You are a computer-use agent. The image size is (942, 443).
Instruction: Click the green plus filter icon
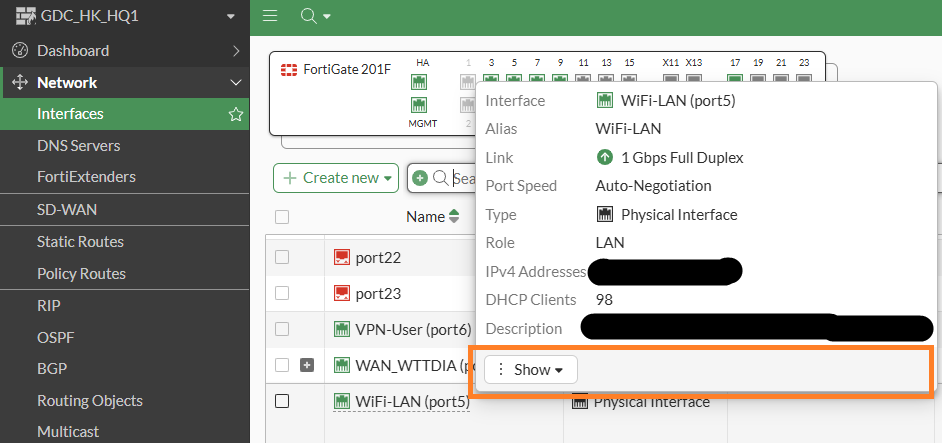coord(420,178)
